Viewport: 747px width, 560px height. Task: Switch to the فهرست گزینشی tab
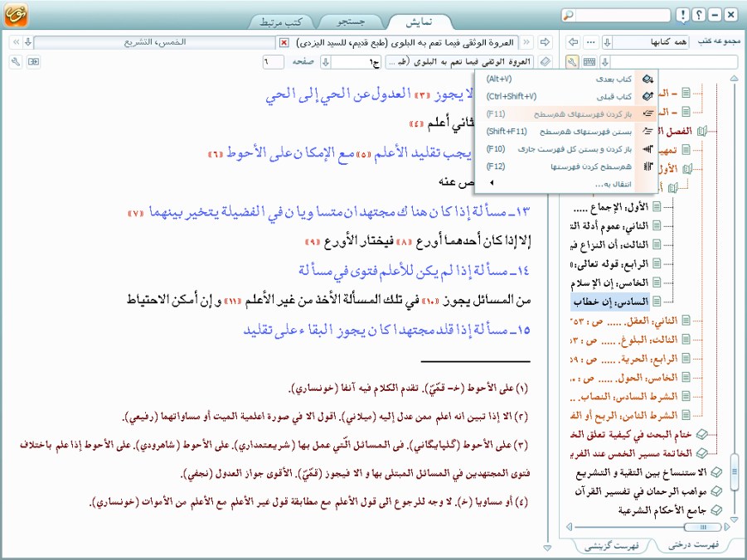[612, 545]
